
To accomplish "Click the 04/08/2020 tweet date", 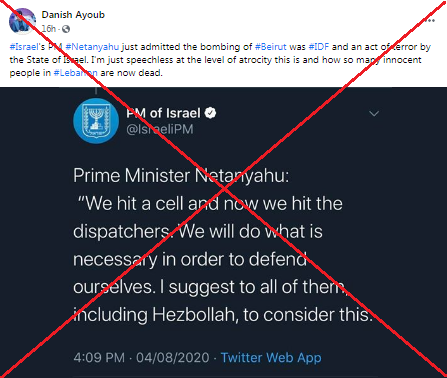I will click(173, 358).
